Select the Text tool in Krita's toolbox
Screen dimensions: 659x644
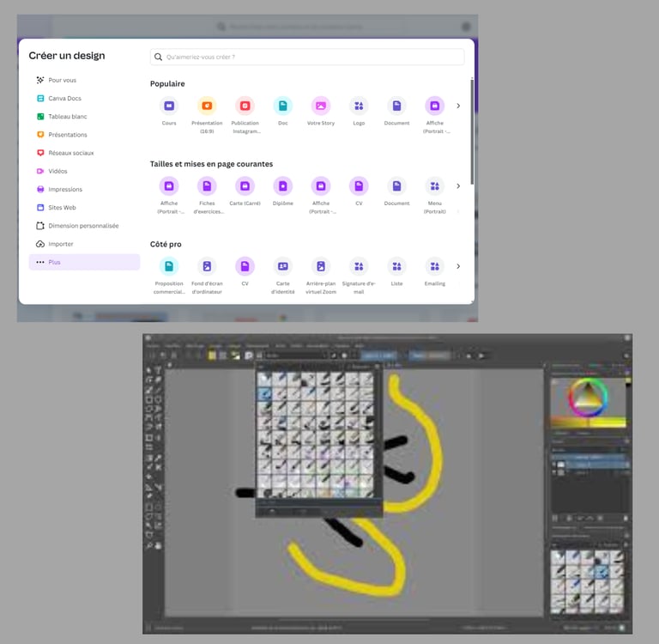click(x=158, y=370)
